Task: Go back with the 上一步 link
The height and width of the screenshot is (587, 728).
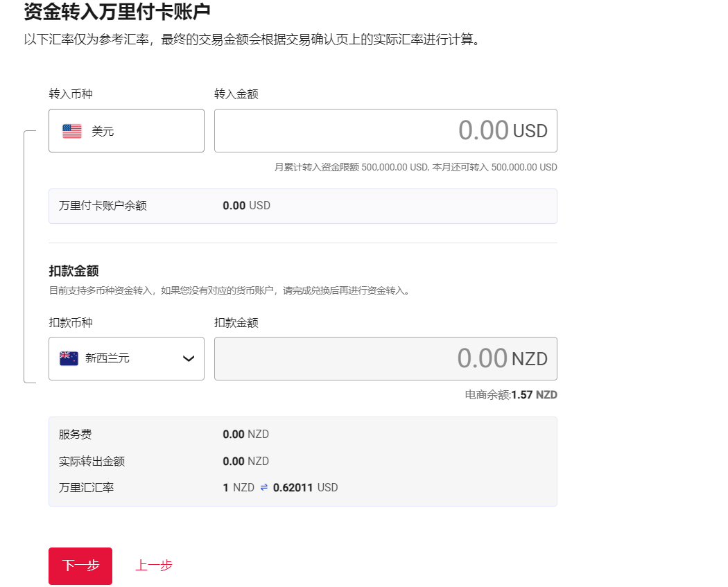Action: click(154, 566)
